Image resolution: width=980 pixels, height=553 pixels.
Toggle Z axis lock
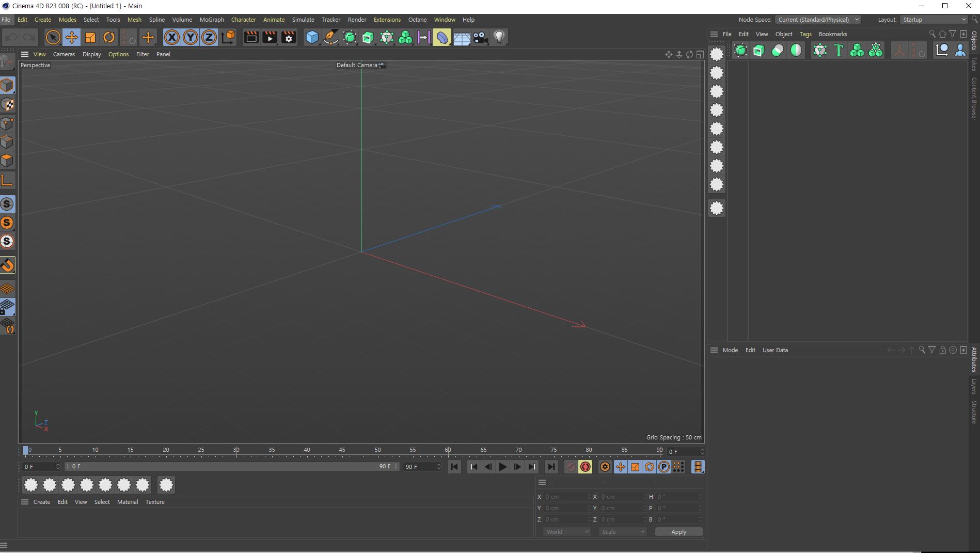pos(209,37)
